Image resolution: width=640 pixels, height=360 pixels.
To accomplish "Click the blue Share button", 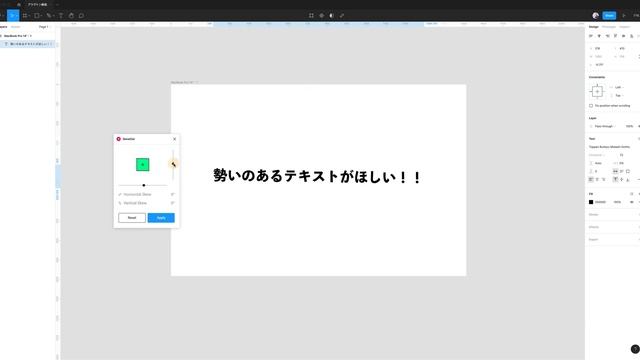I will (x=609, y=16).
